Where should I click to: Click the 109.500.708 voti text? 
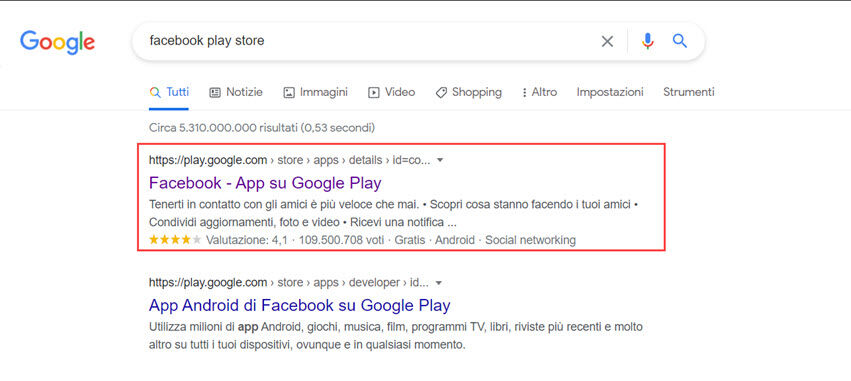click(341, 240)
